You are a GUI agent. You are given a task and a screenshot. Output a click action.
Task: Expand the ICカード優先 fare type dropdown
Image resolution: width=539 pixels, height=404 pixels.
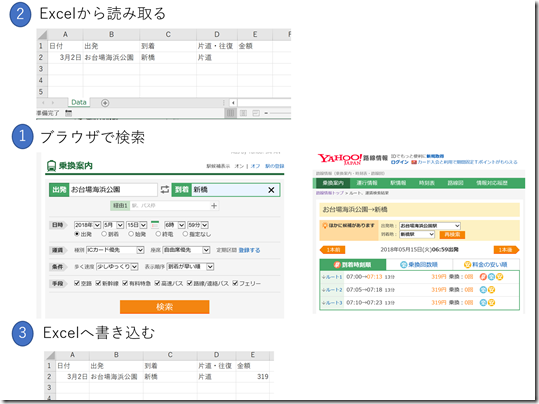(115, 250)
